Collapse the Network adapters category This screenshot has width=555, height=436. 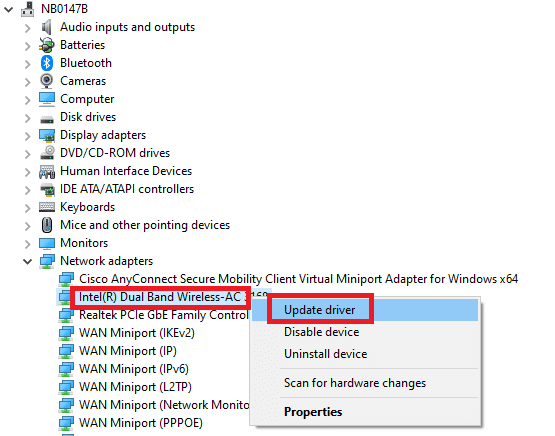coord(28,262)
